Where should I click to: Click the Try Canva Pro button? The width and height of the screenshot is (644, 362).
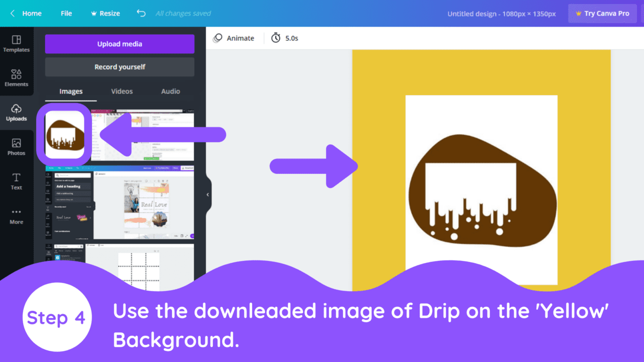coord(602,14)
